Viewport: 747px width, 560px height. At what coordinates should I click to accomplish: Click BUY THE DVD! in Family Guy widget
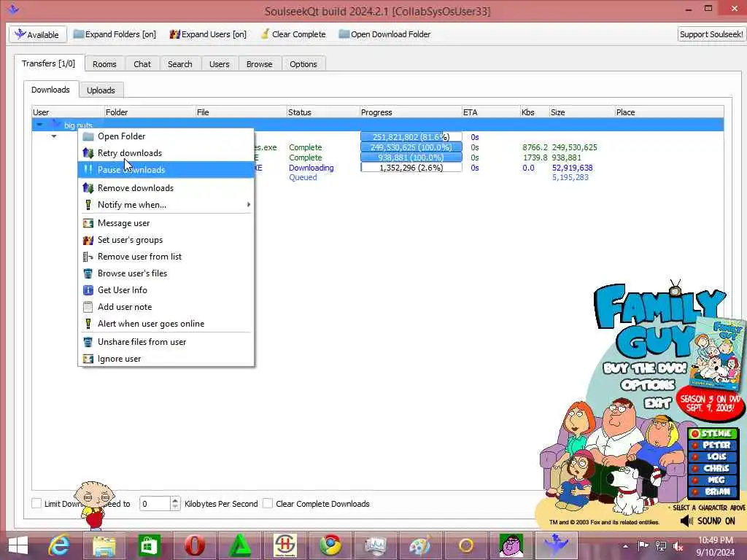point(645,368)
